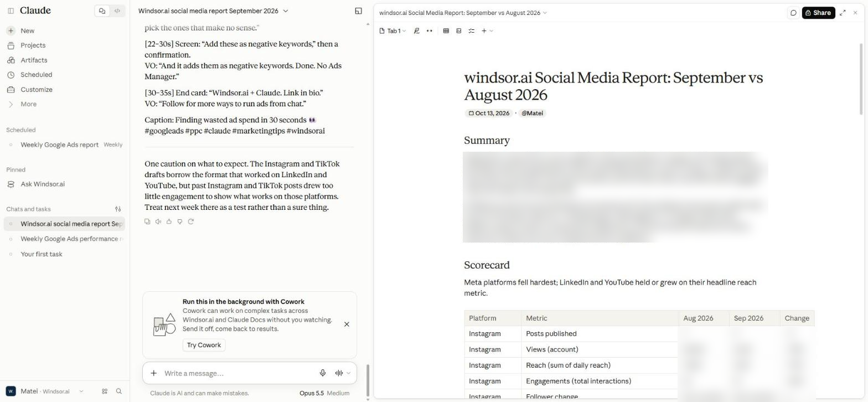The width and height of the screenshot is (868, 402).
Task: Open the chat title dropdown
Action: [x=213, y=11]
